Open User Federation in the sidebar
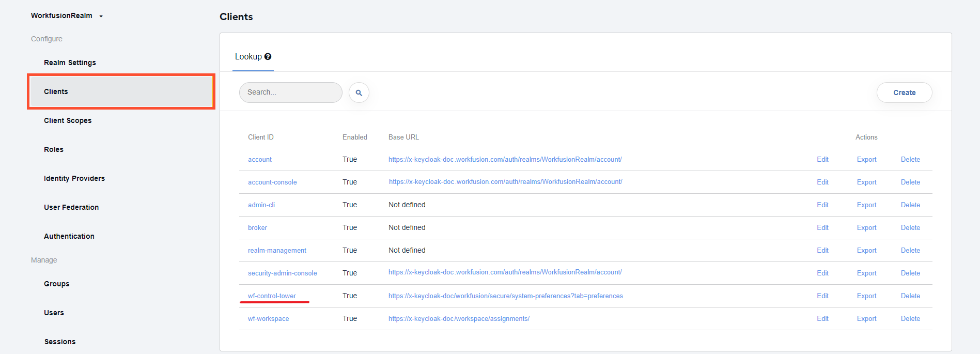This screenshot has height=354, width=980. (x=71, y=207)
